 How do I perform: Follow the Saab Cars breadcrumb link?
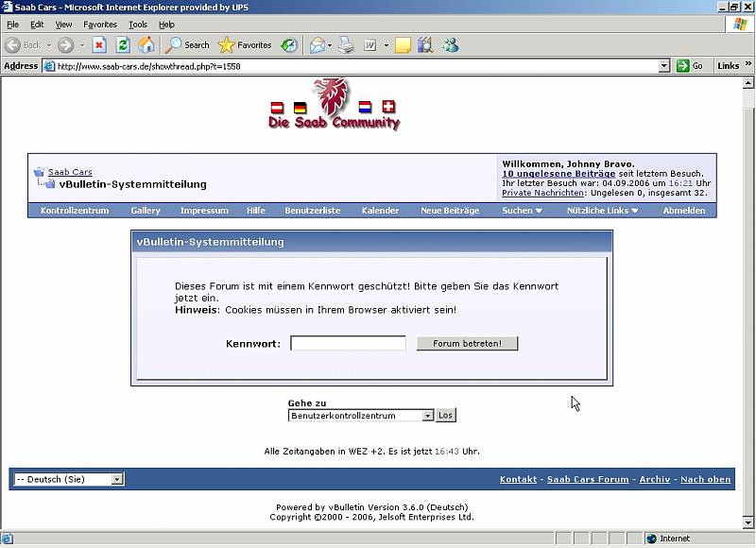tap(70, 172)
